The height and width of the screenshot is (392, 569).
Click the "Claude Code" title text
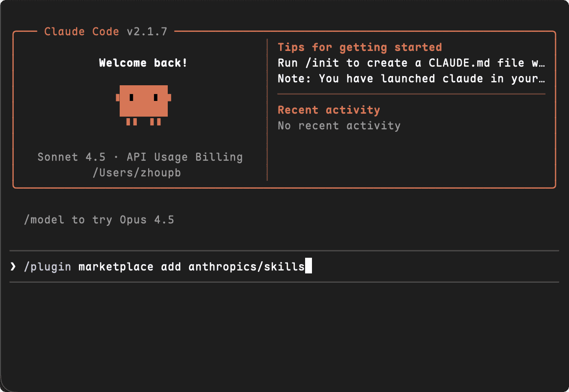pyautogui.click(x=81, y=32)
